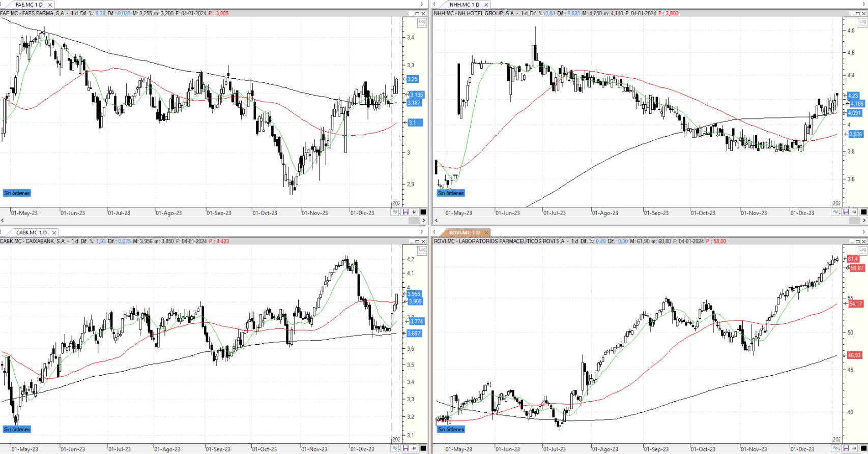Open black color swatch in NHH.MC chart

tap(863, 212)
